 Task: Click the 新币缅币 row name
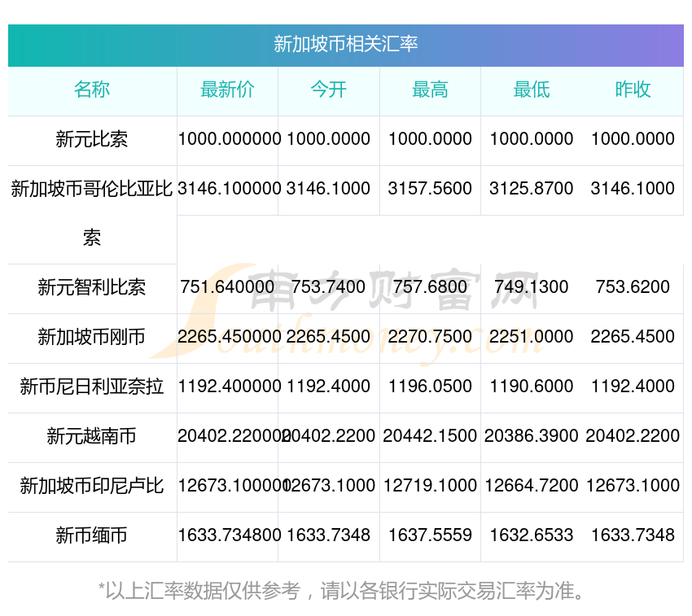tap(92, 535)
